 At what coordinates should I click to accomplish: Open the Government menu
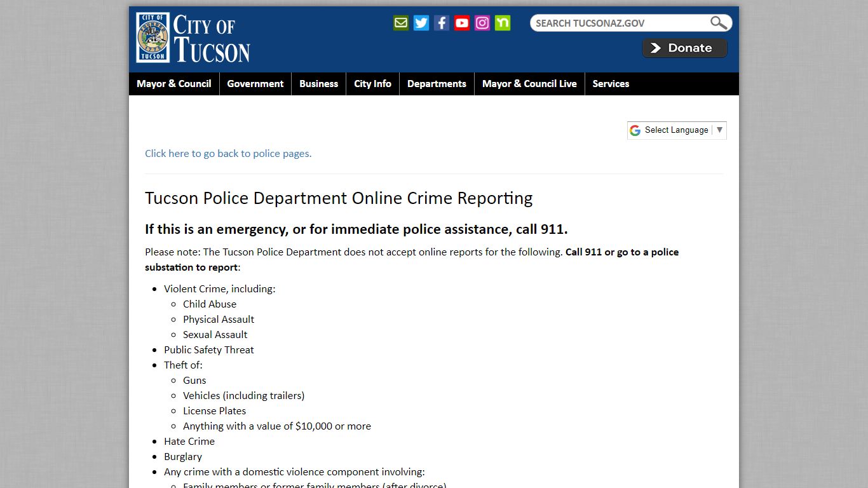[x=255, y=84]
